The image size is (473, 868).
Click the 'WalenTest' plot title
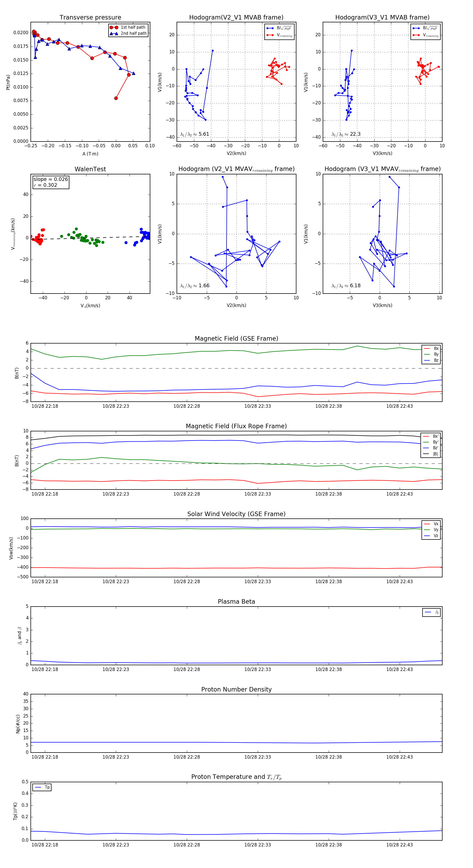(90, 169)
